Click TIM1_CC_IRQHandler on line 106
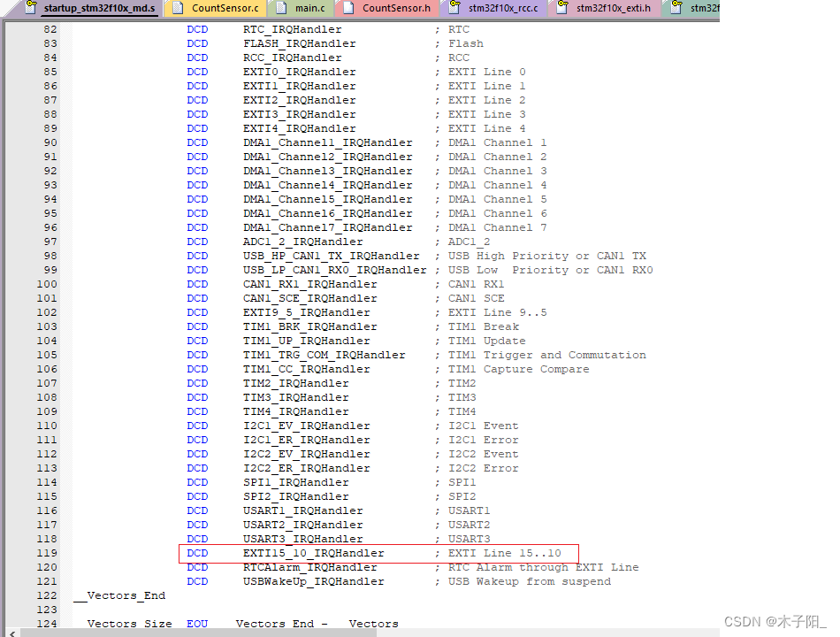 click(x=307, y=370)
